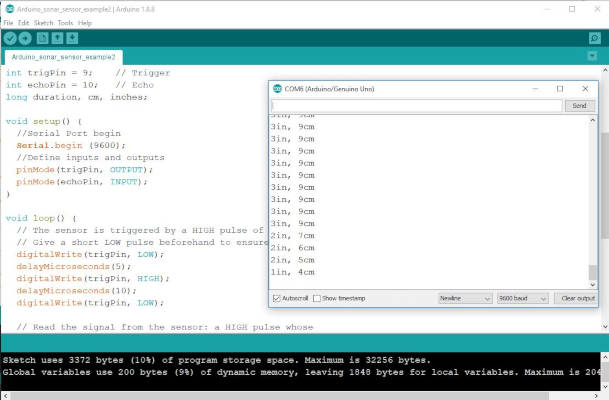Click the code editor vertical scrollbar
Image resolution: width=609 pixels, height=400 pixels.
click(x=605, y=184)
